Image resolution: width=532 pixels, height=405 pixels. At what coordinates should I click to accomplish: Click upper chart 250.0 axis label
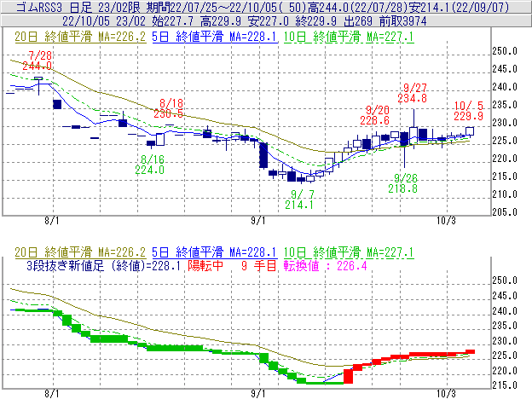(505, 51)
